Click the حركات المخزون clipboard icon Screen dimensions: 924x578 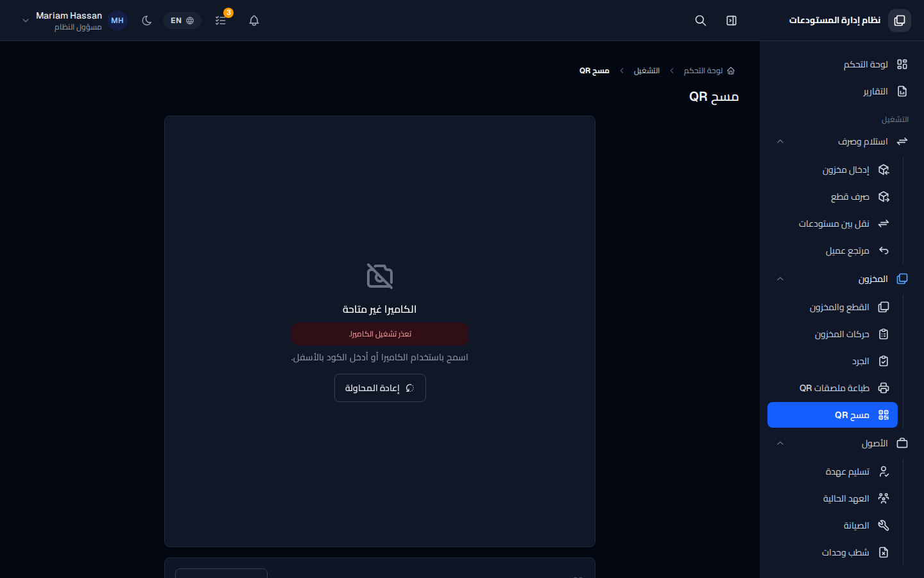[884, 334]
